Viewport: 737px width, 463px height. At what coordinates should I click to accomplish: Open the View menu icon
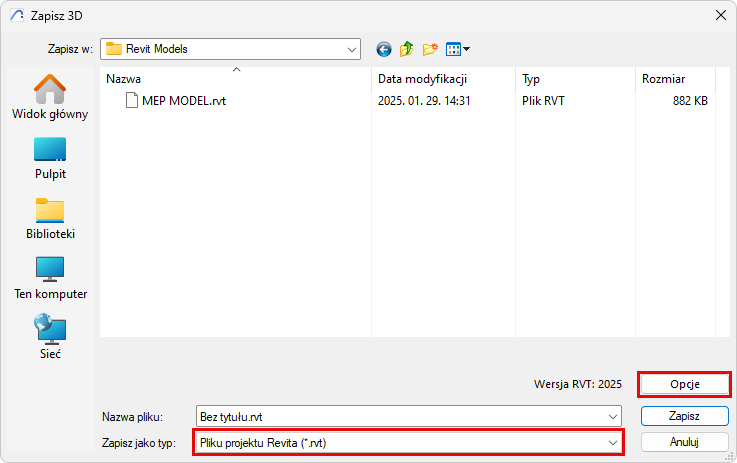tap(458, 49)
